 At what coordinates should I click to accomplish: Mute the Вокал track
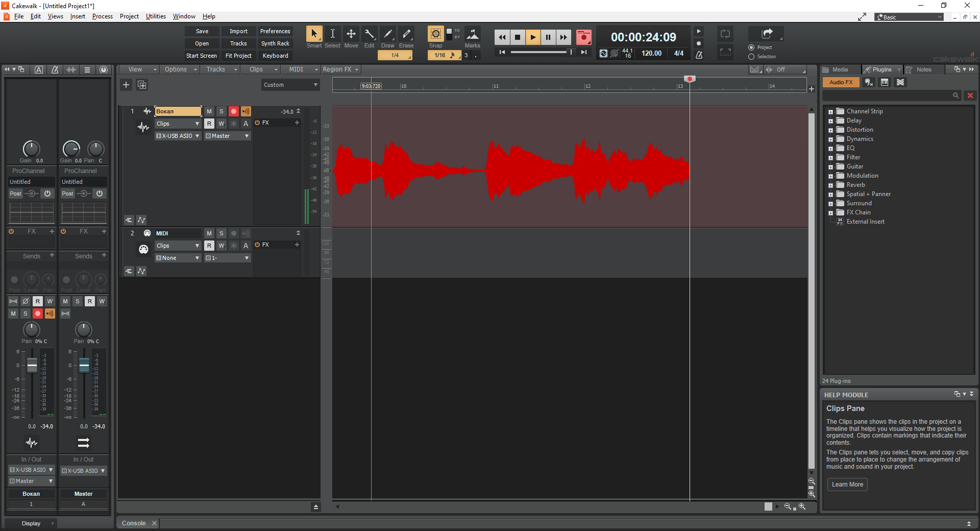pos(209,111)
